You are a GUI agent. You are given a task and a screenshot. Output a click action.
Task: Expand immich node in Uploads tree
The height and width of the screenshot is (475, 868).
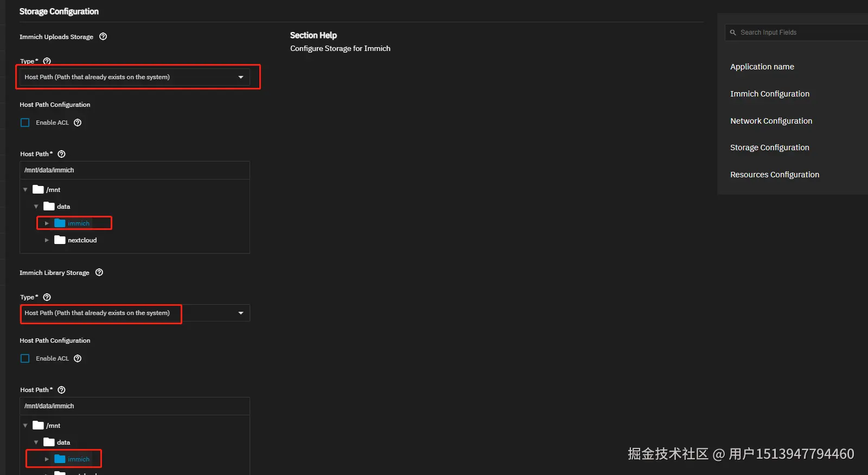[x=47, y=223]
